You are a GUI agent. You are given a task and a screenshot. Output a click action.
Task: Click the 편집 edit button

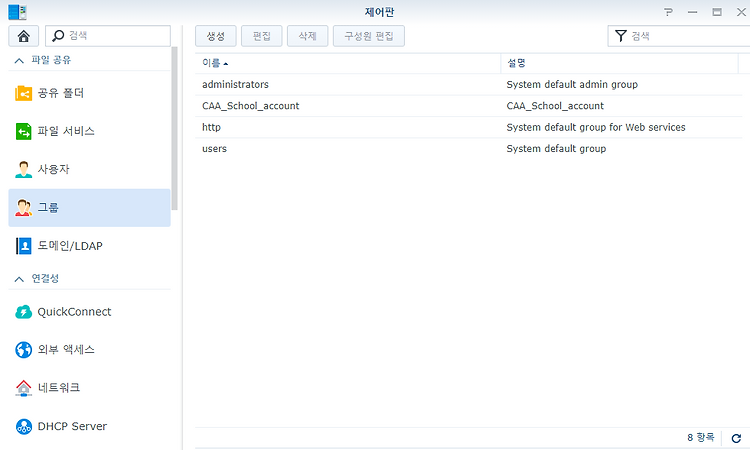(262, 36)
